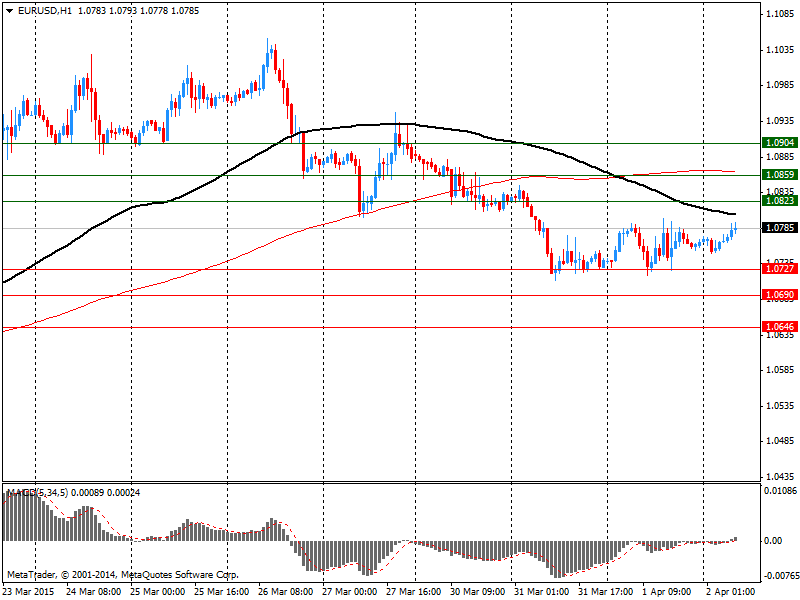Image resolution: width=800 pixels, height=600 pixels.
Task: Select the red 1.0646 support price tag
Action: tap(780, 327)
